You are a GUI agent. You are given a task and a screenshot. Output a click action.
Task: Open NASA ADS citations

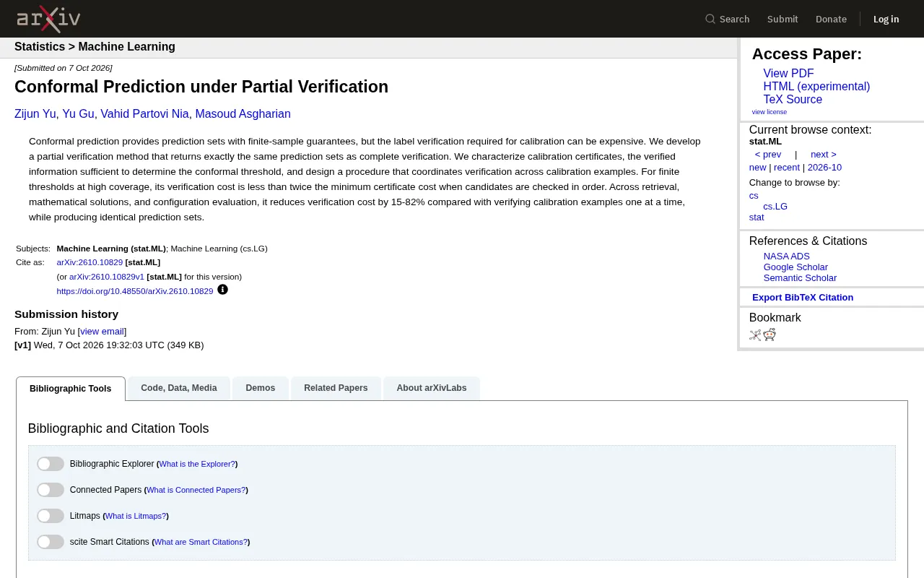tap(786, 256)
